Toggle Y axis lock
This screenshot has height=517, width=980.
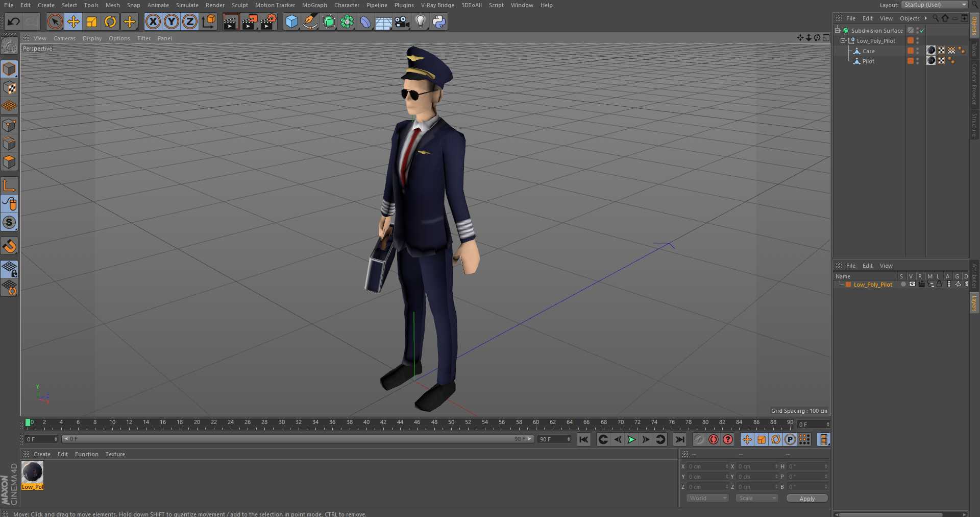[171, 21]
